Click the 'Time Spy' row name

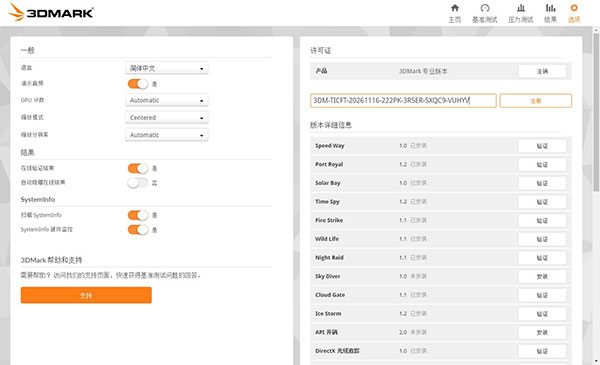coord(327,202)
